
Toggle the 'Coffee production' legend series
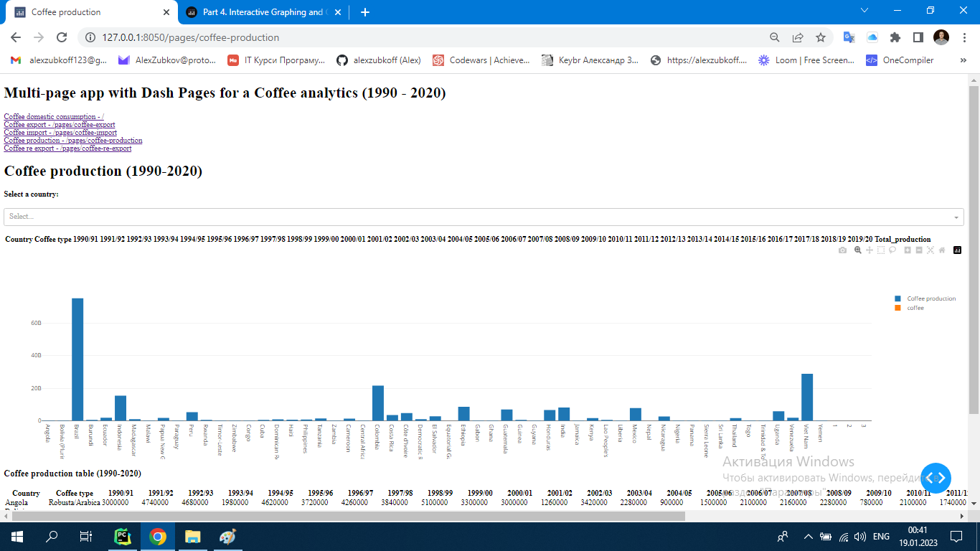[x=925, y=298]
